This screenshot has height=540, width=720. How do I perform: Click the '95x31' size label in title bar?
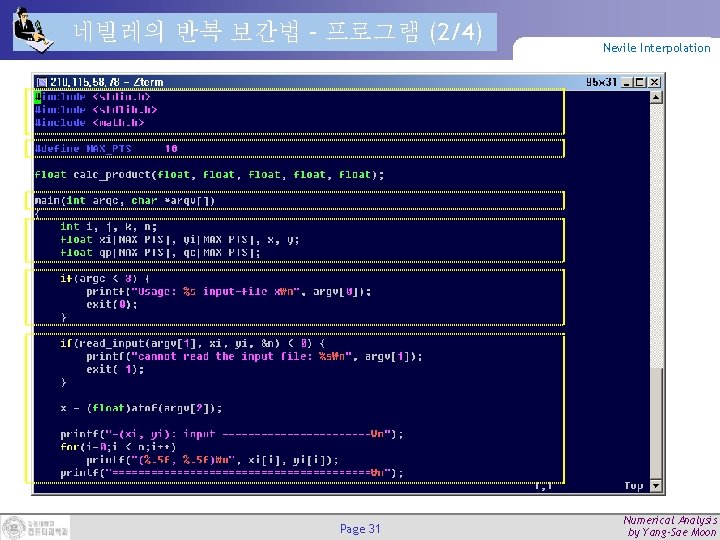[x=601, y=82]
